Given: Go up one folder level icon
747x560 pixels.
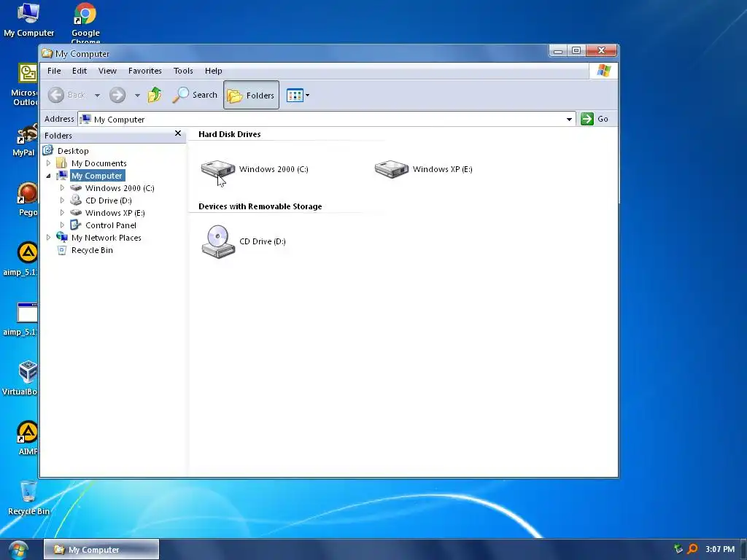Looking at the screenshot, I should click(155, 96).
